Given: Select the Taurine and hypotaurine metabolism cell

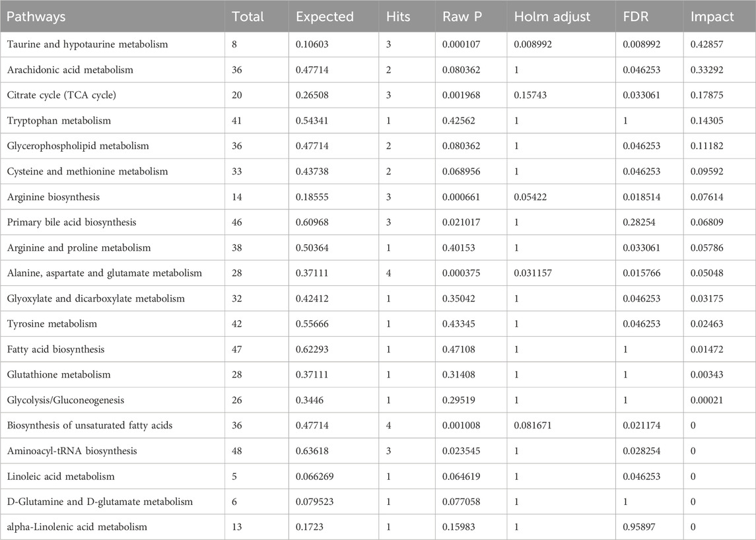Looking at the screenshot, I should tap(88, 44).
